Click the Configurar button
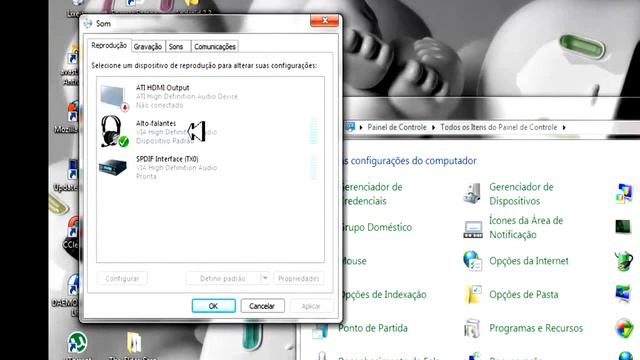 click(122, 278)
